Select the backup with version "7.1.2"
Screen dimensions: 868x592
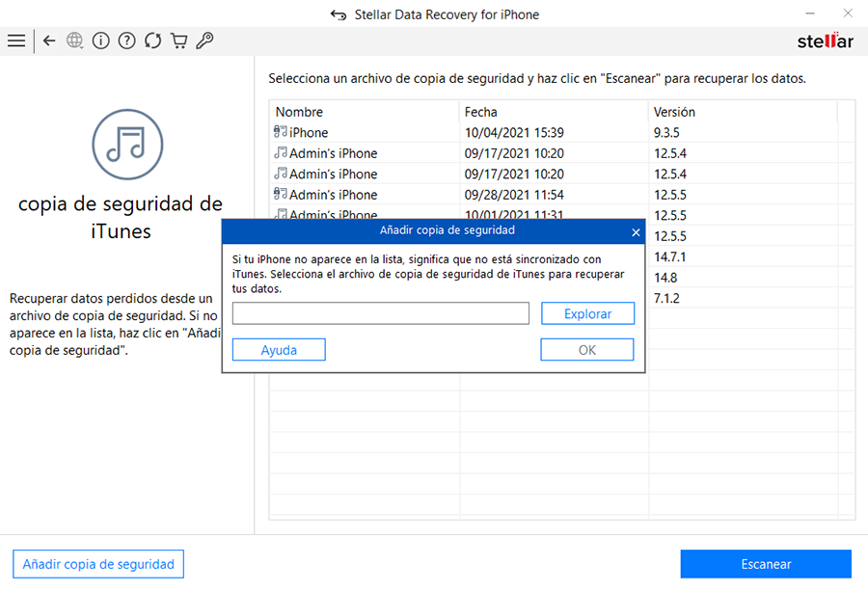tap(666, 298)
